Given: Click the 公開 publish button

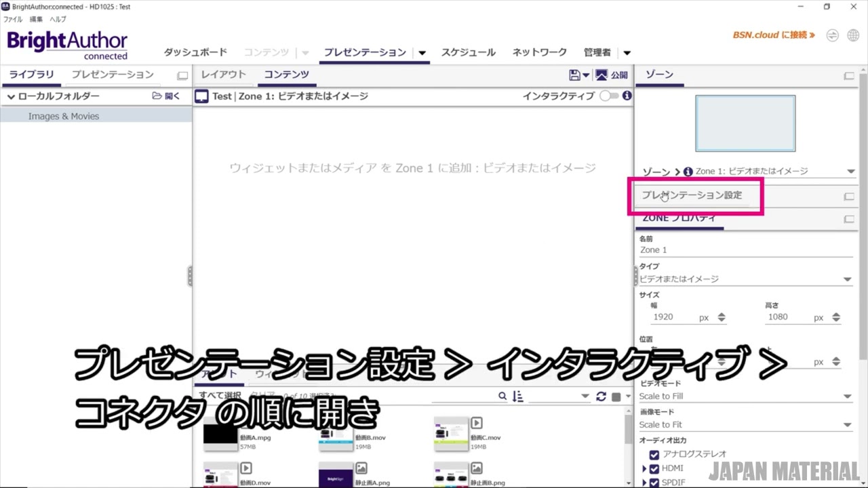Looking at the screenshot, I should (x=611, y=75).
